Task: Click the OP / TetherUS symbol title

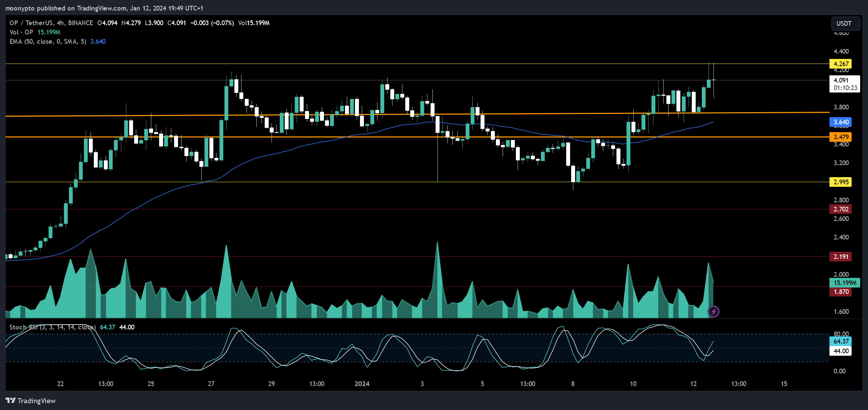Action: point(51,23)
